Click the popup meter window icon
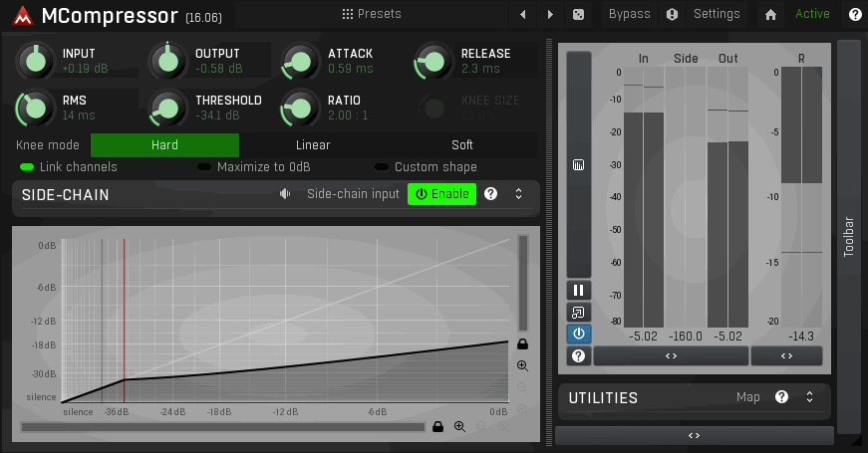Screen dimensions: 868x453 click(x=578, y=313)
